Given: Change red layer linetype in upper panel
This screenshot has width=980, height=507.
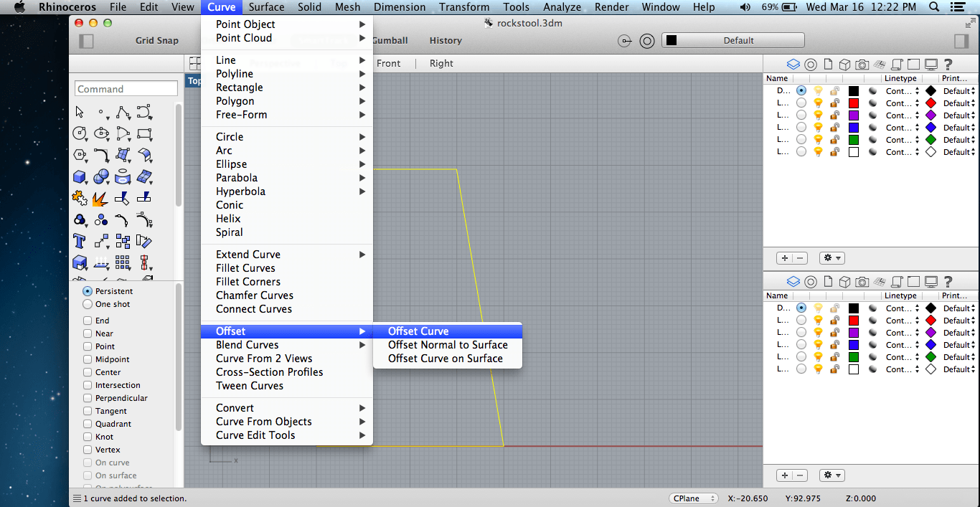Looking at the screenshot, I should (903, 103).
